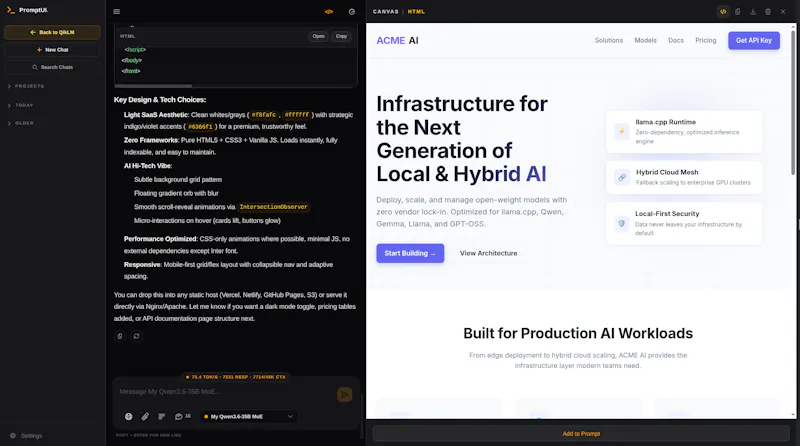Open Pricing in the ACME nav
The image size is (800, 446).
pyautogui.click(x=706, y=40)
